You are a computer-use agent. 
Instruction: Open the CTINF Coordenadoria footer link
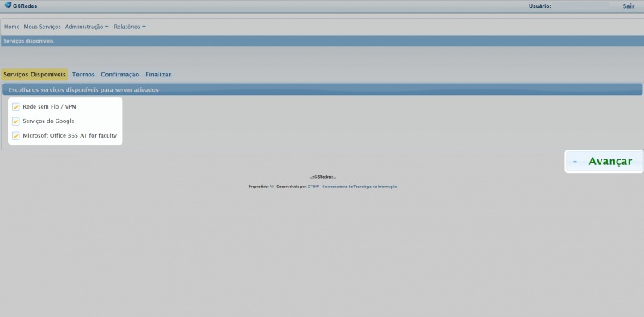click(x=352, y=187)
